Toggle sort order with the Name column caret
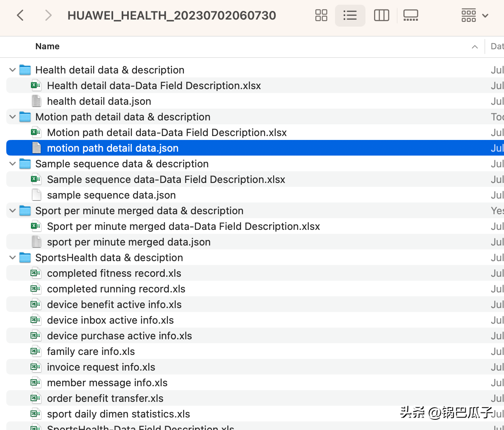 (475, 47)
